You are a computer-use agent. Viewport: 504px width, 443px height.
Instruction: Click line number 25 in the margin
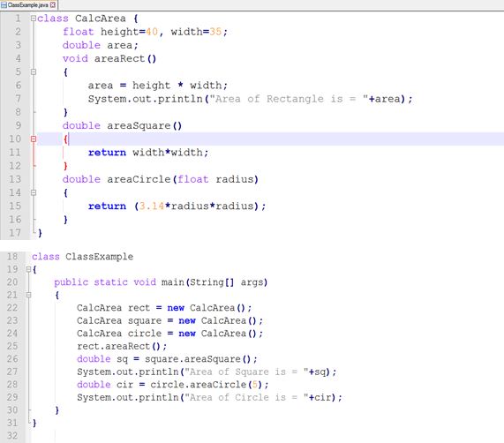click(12, 346)
